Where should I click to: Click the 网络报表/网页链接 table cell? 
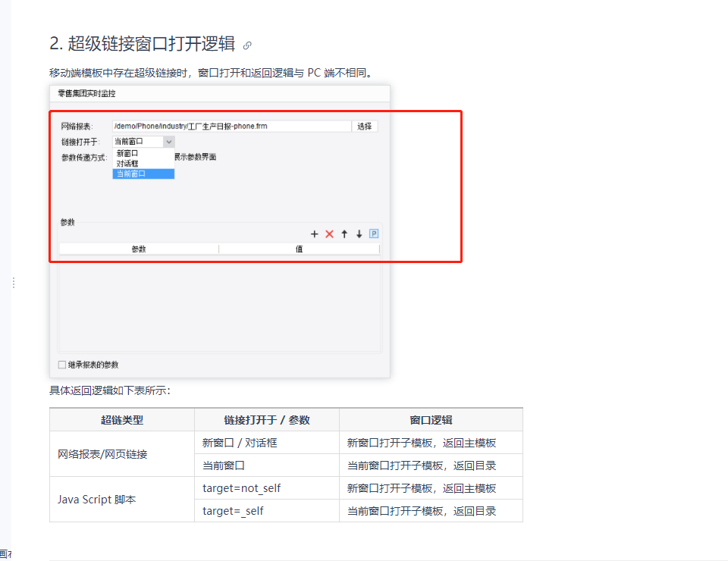122,454
